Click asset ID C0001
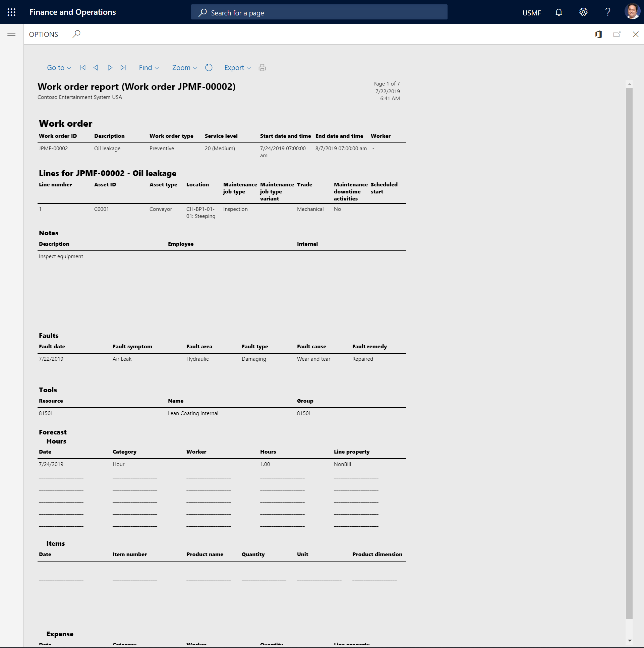 [x=102, y=209]
